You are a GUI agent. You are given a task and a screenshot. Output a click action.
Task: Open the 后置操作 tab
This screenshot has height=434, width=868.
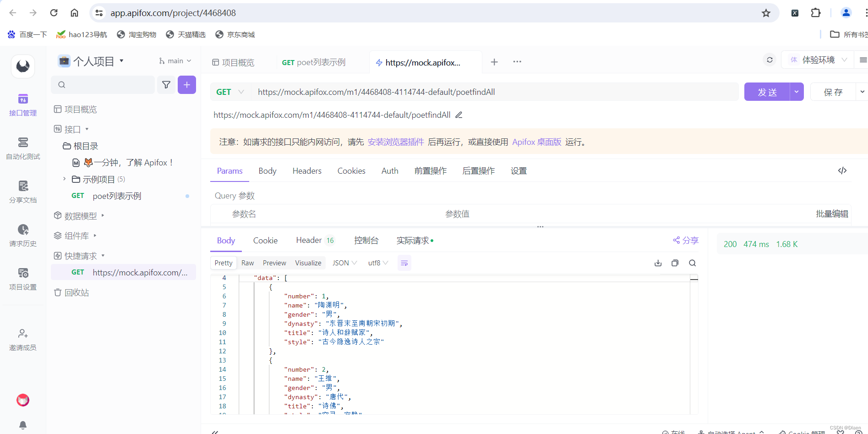[479, 171]
